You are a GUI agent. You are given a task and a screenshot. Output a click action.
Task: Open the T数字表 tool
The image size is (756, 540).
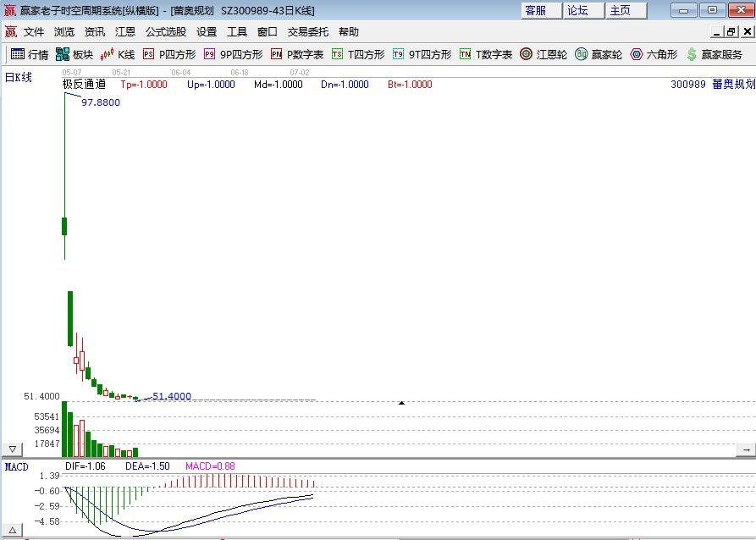pyautogui.click(x=486, y=54)
